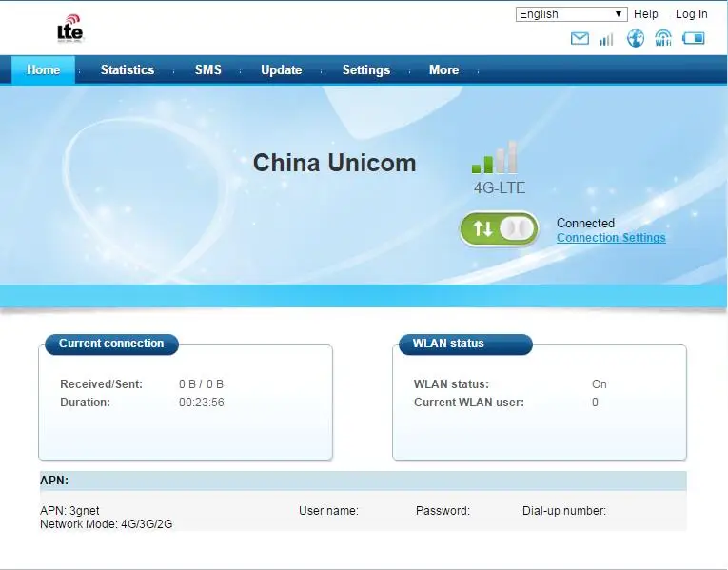Click the APN: section header bar
This screenshot has height=570, width=728.
(364, 481)
